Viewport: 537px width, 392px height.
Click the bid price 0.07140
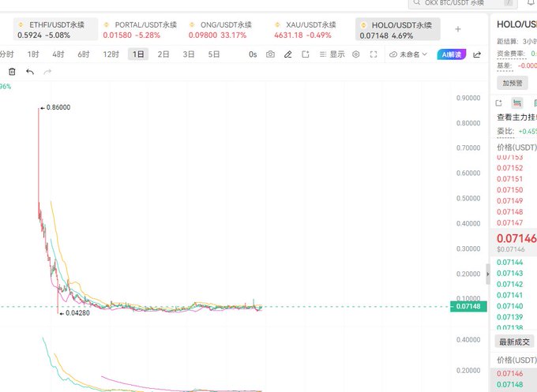(510, 306)
